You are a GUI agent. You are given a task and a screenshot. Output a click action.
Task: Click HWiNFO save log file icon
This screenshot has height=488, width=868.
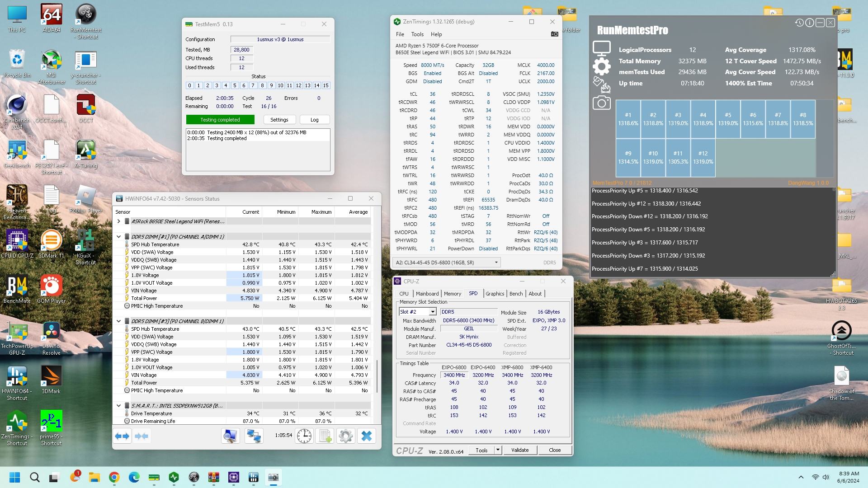coord(324,436)
